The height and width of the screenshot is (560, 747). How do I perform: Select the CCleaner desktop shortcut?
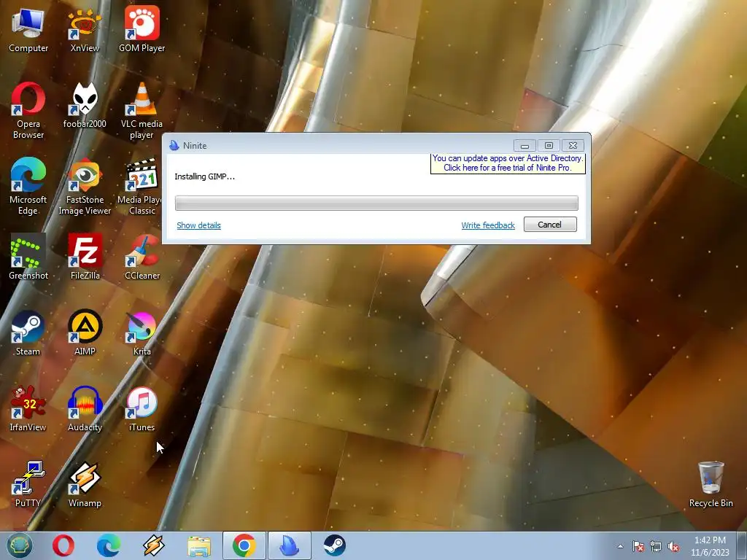point(142,257)
